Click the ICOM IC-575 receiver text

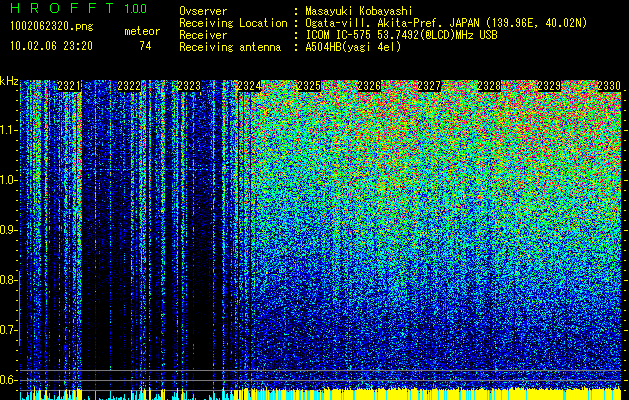[401, 35]
